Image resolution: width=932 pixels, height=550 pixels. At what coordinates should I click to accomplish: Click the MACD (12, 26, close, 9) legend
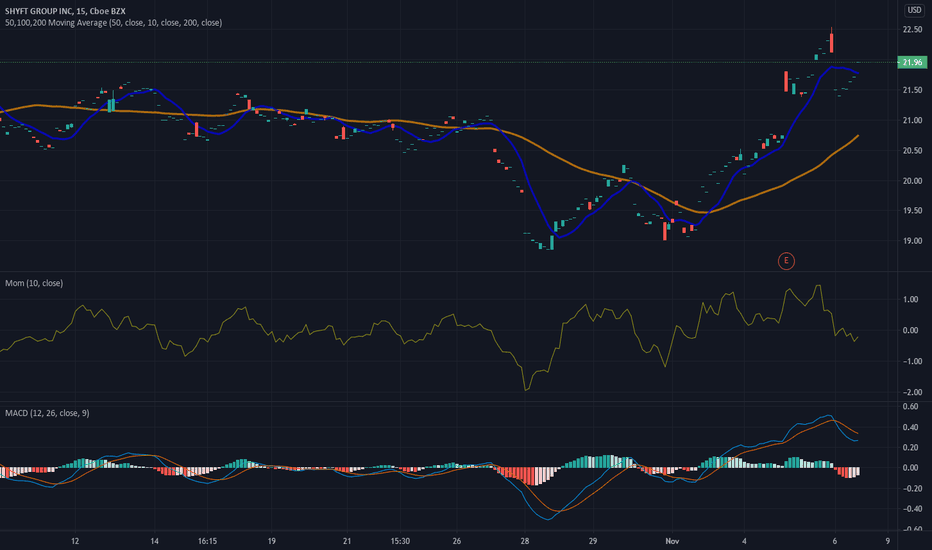coord(47,413)
